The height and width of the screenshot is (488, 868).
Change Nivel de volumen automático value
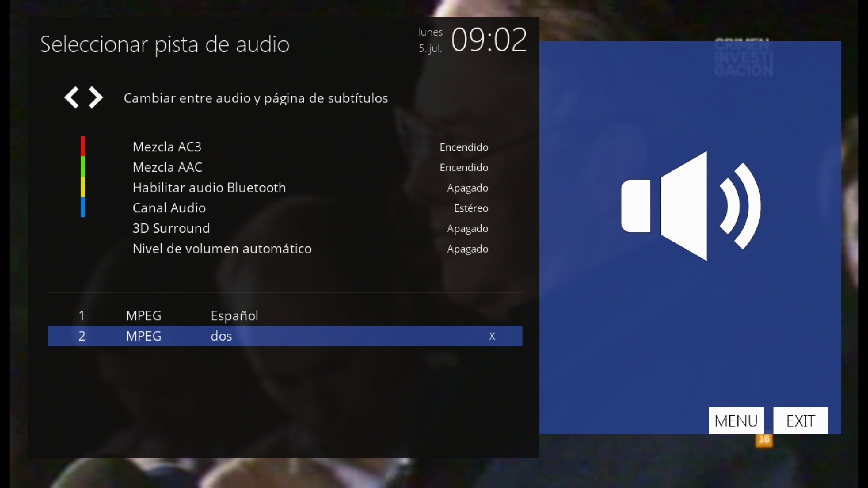tap(467, 249)
